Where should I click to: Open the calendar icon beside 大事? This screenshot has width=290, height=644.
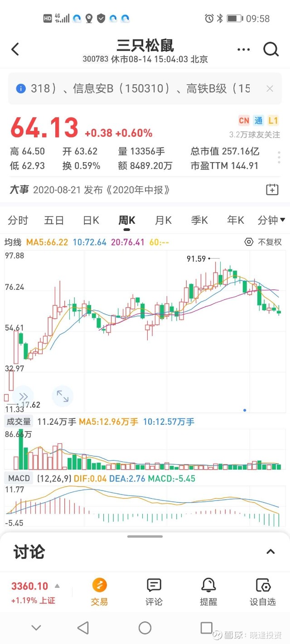[x=272, y=190]
